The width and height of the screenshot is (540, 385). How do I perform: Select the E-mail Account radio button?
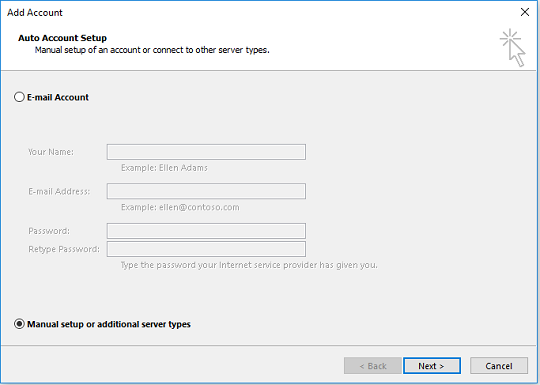pyautogui.click(x=19, y=97)
